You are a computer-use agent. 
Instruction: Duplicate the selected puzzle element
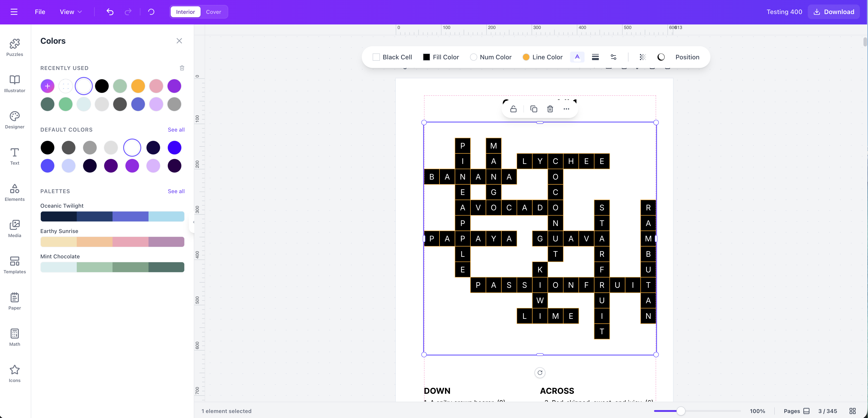pyautogui.click(x=533, y=108)
